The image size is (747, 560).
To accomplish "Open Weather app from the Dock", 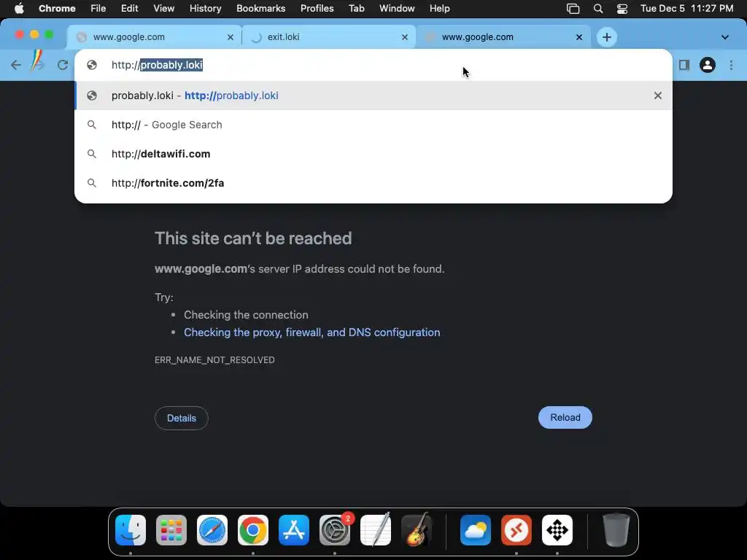I will pos(476,530).
